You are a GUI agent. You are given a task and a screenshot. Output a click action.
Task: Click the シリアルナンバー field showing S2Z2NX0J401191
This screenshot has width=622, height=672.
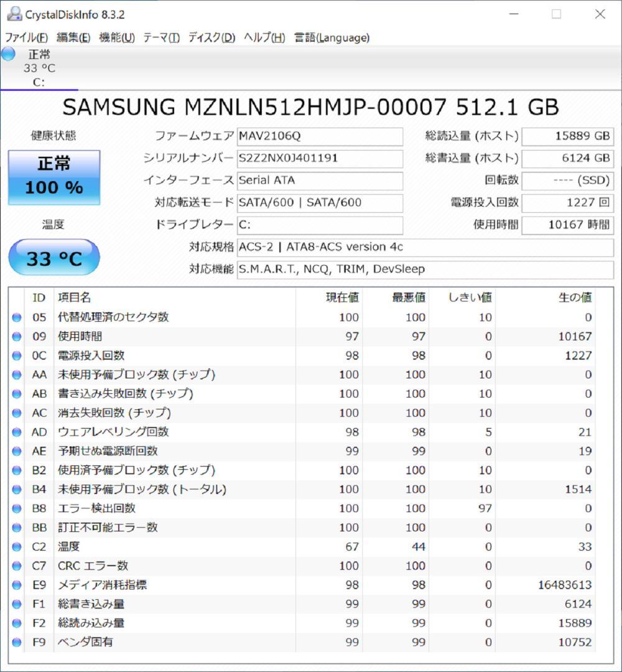tap(320, 159)
